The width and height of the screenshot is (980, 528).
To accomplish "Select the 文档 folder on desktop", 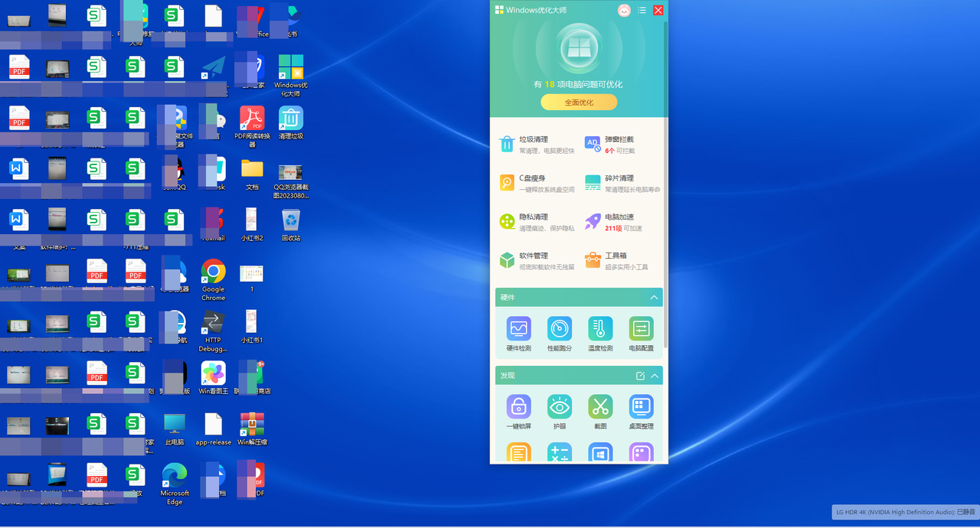I will click(x=252, y=174).
